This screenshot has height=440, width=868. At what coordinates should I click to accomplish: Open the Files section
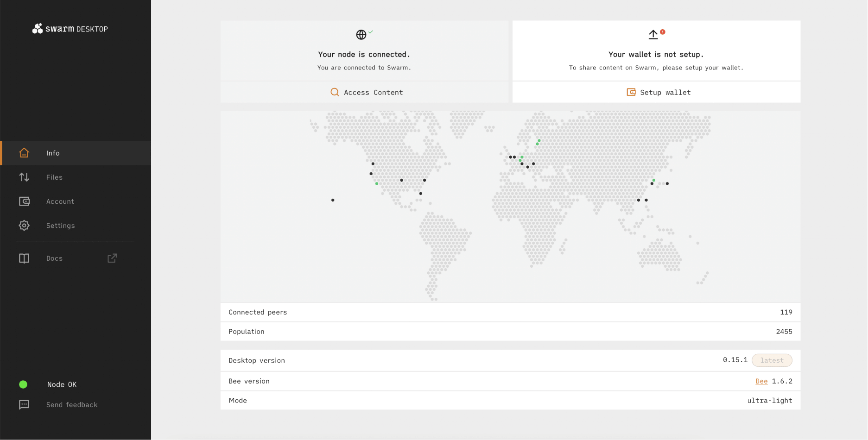pos(54,177)
